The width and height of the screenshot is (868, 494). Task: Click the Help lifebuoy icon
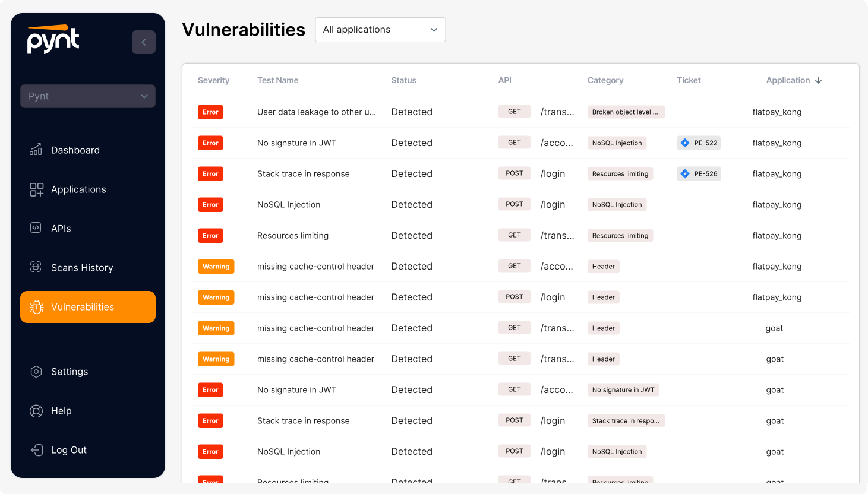click(x=36, y=410)
